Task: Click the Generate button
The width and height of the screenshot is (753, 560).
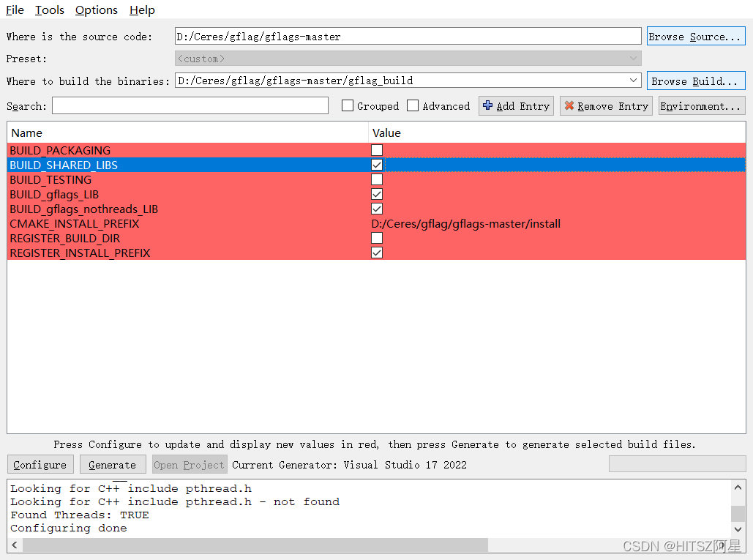Action: pyautogui.click(x=113, y=465)
